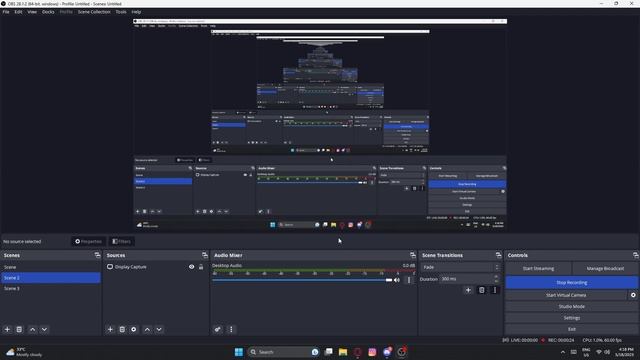Toggle Display Capture lock
Screen dimensions: 640x360
pos(201,267)
